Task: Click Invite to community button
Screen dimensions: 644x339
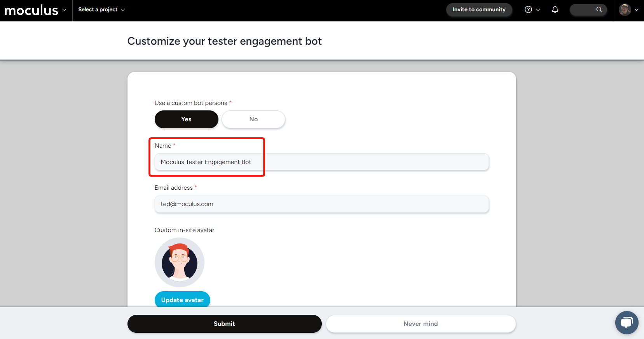Action: click(479, 10)
